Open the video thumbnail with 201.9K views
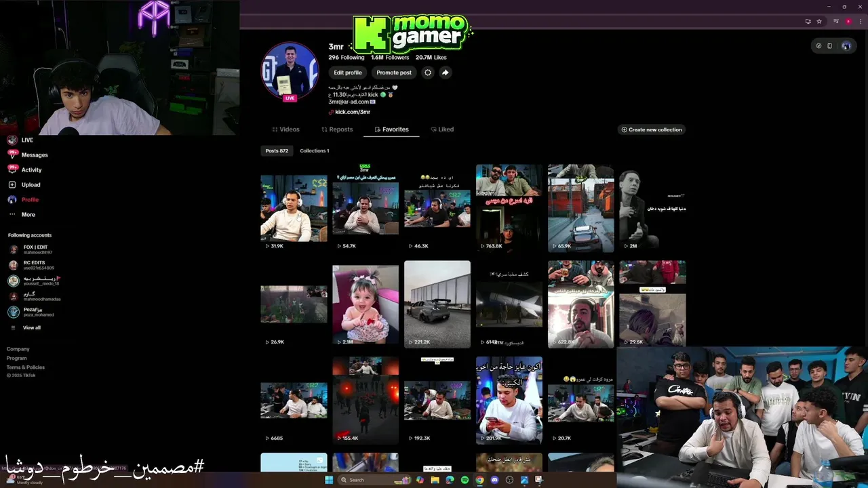 (x=509, y=401)
